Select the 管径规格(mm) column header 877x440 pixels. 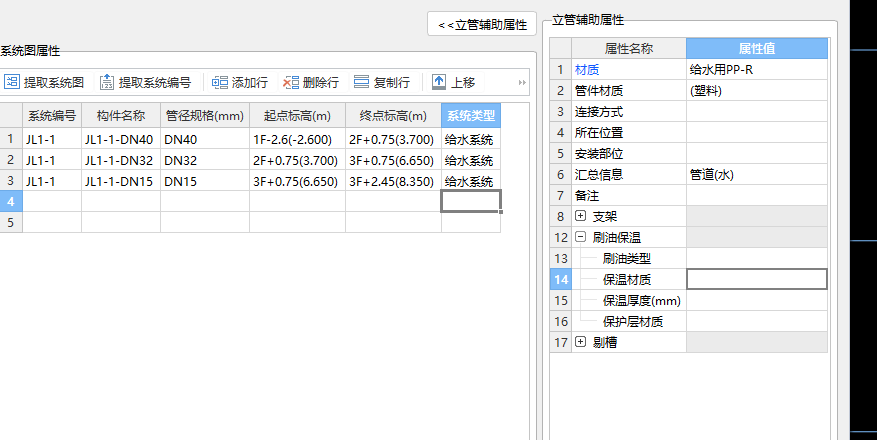click(205, 116)
